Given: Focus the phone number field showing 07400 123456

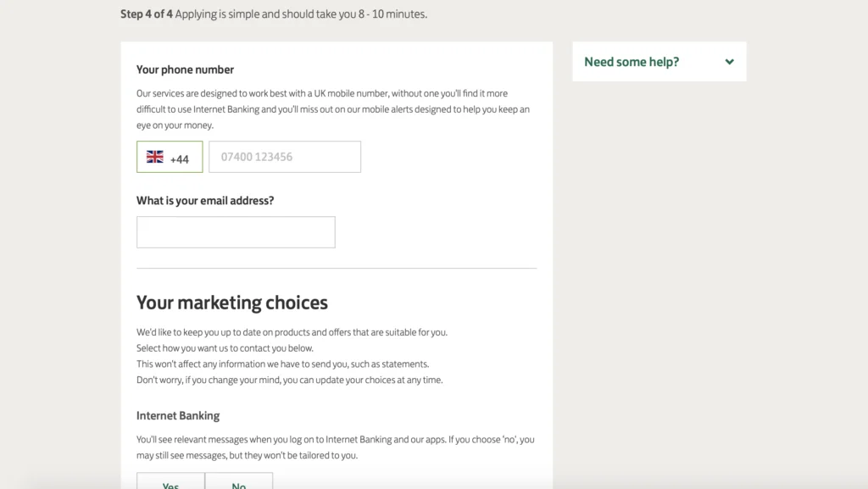Looking at the screenshot, I should [x=285, y=157].
